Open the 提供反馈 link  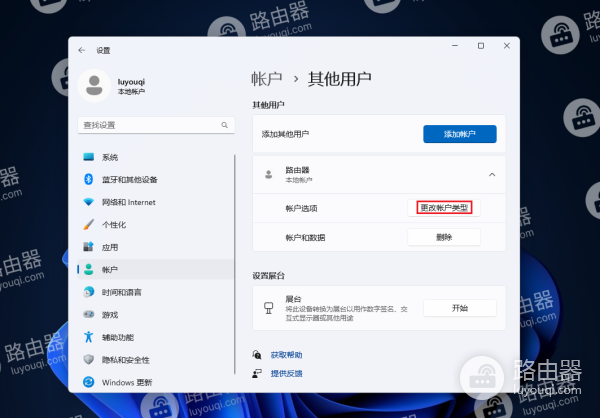pyautogui.click(x=286, y=373)
